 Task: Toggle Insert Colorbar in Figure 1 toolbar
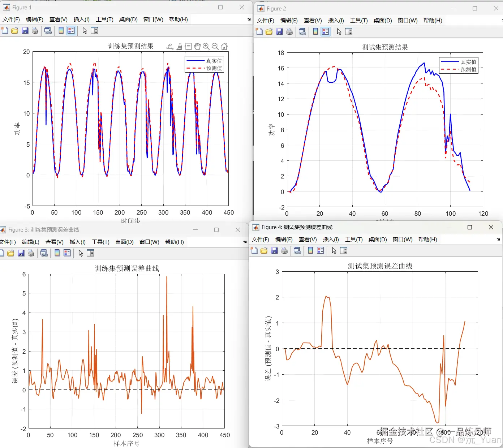pyautogui.click(x=61, y=31)
